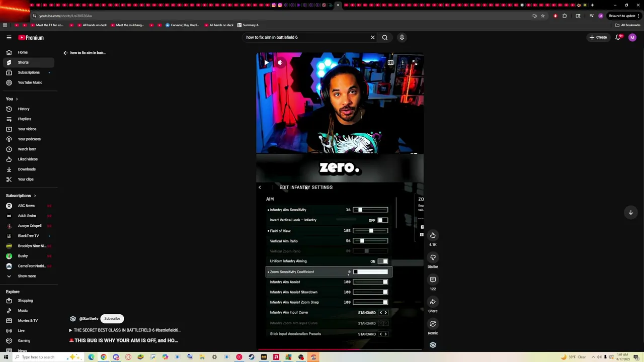Screen dimensions: 644x362
Task: Click the browser address bar URL
Action: point(65,16)
